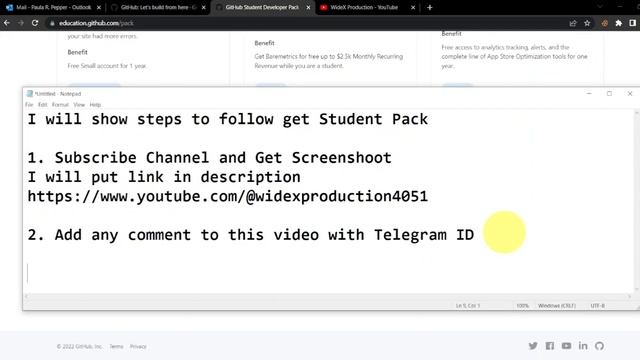Click the line '2. Add any comment to this video'
The height and width of the screenshot is (360, 640).
click(251, 235)
